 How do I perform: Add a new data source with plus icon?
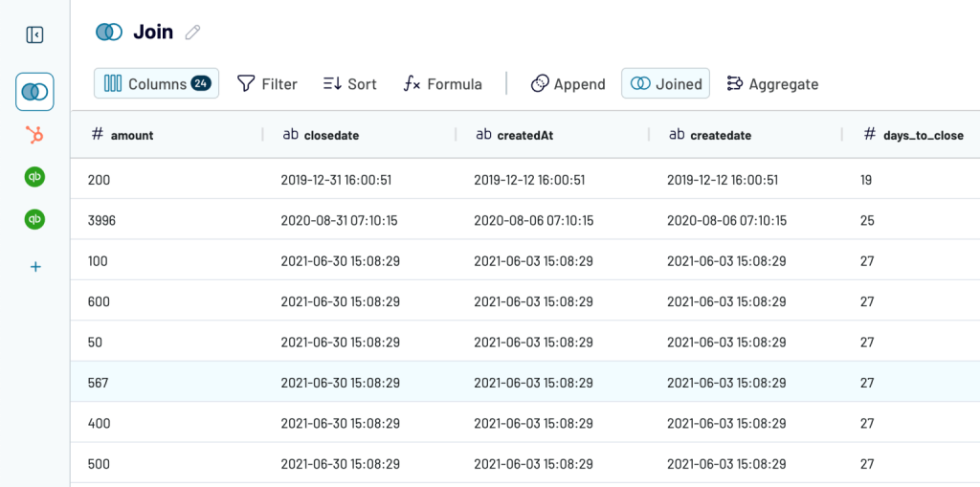pos(34,266)
